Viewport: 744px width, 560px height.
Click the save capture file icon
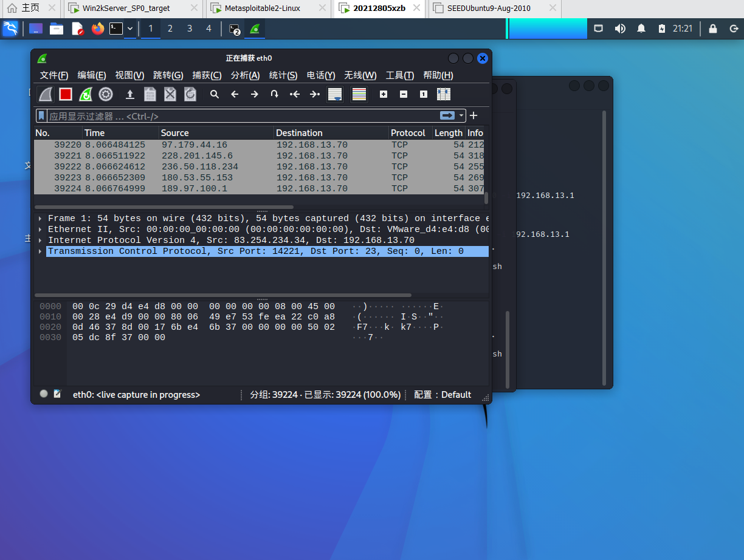click(150, 94)
